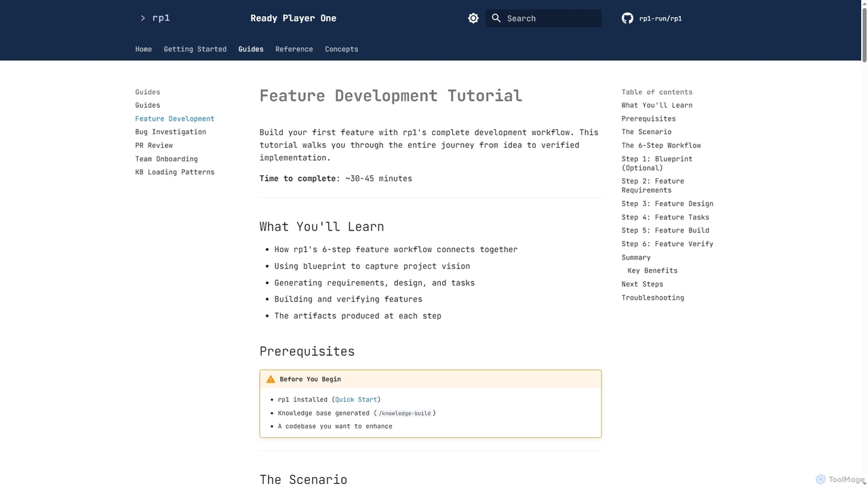Viewport: 868px width, 488px height.
Task: Open the Getting Started tab
Action: click(x=195, y=49)
